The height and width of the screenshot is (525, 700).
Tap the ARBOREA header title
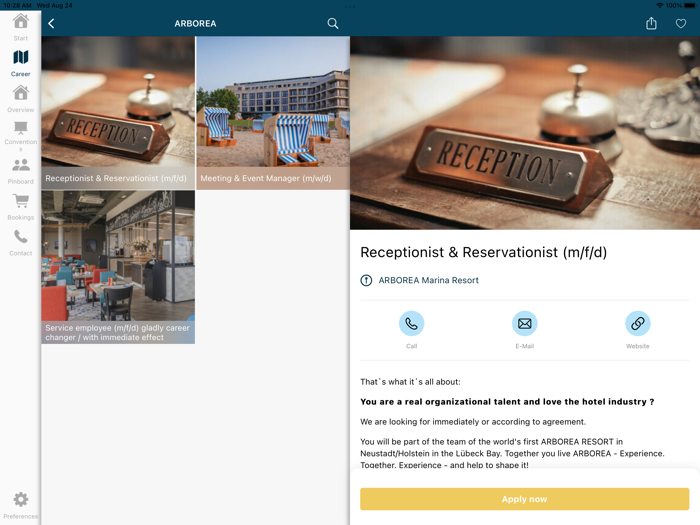[195, 23]
